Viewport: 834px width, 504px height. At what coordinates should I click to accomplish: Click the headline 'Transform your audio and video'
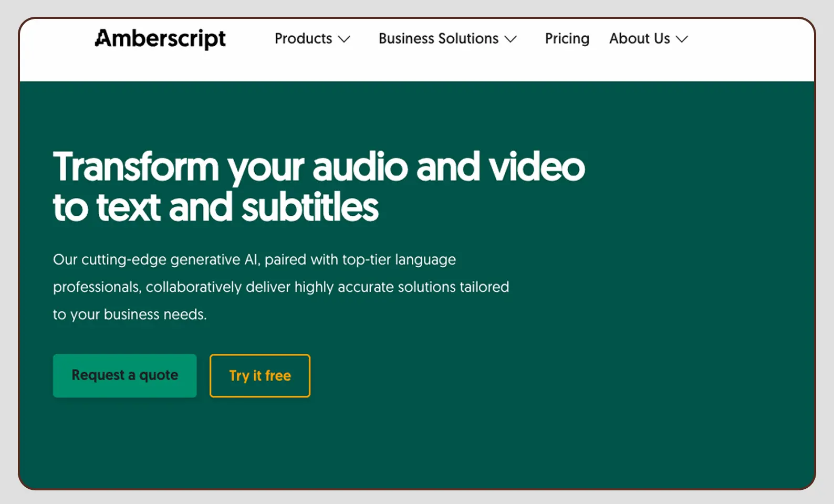[318, 167]
